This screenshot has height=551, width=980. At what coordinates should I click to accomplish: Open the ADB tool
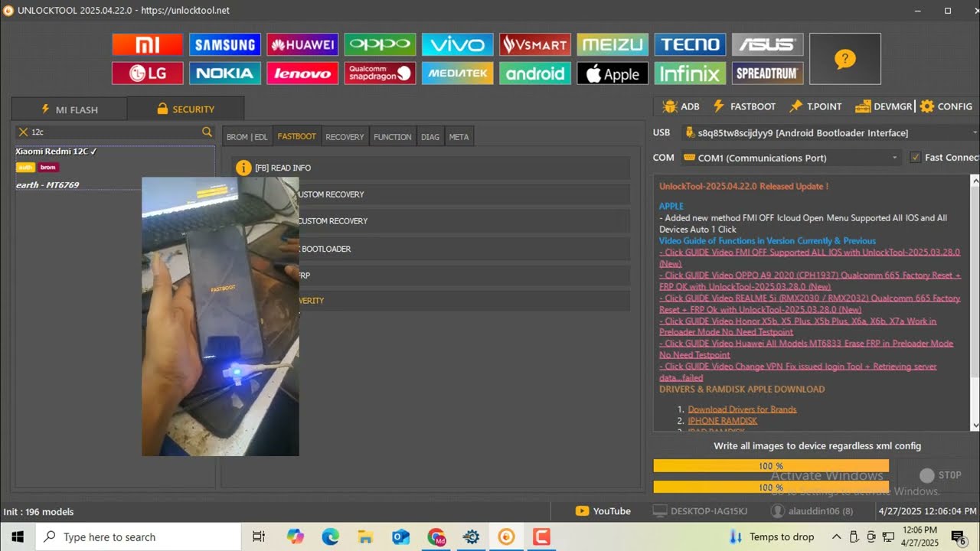click(x=681, y=106)
